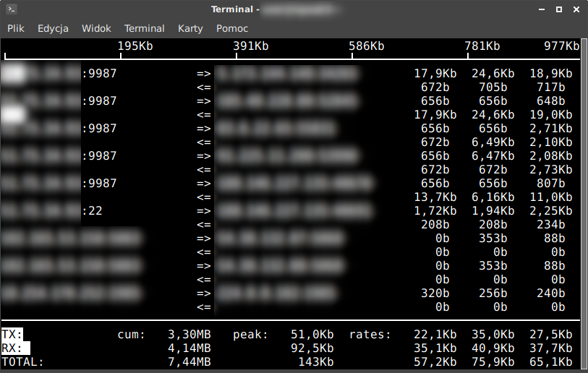Close the Terminal window

point(576,9)
